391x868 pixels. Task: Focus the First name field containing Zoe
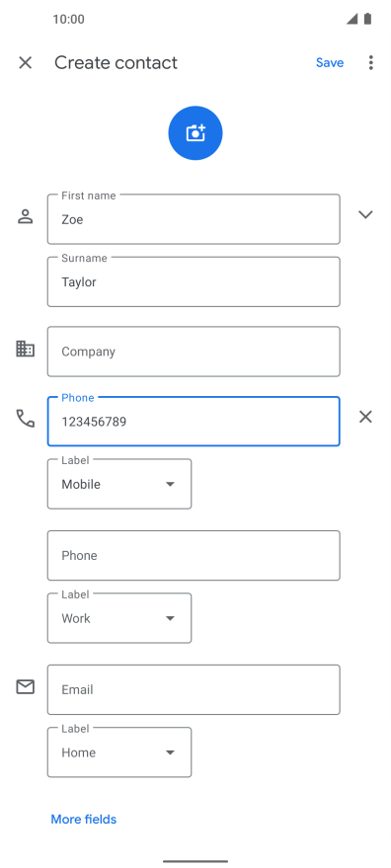point(194,219)
